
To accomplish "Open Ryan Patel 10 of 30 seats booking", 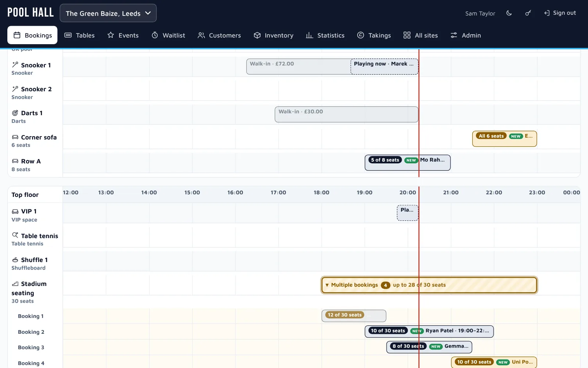I will [x=429, y=331].
